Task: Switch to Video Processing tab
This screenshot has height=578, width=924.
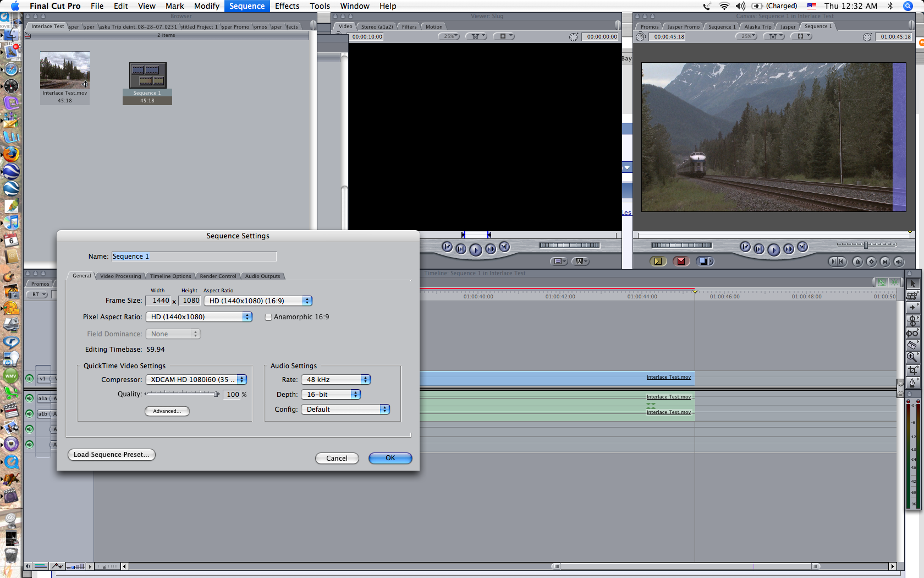Action: pyautogui.click(x=120, y=276)
